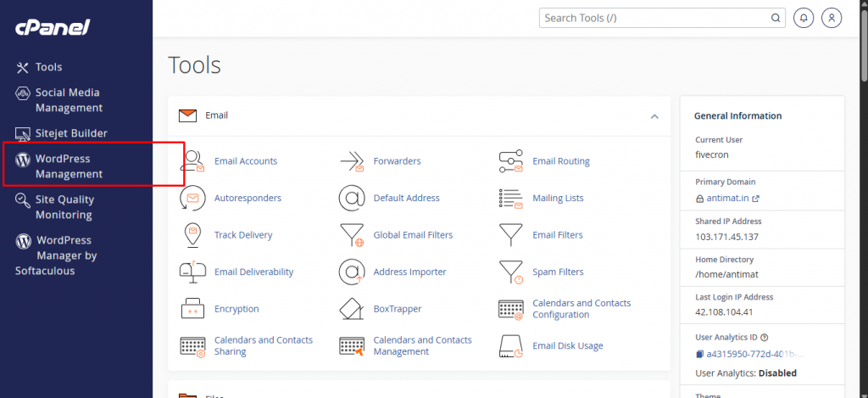Click the Email Filters funnel icon
Viewport: 868px width, 398px height.
pos(511,235)
